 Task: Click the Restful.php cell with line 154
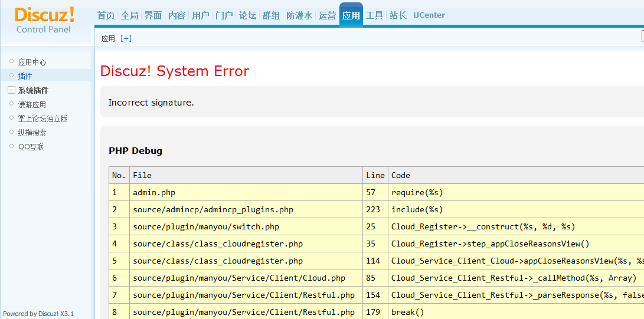pos(246,295)
